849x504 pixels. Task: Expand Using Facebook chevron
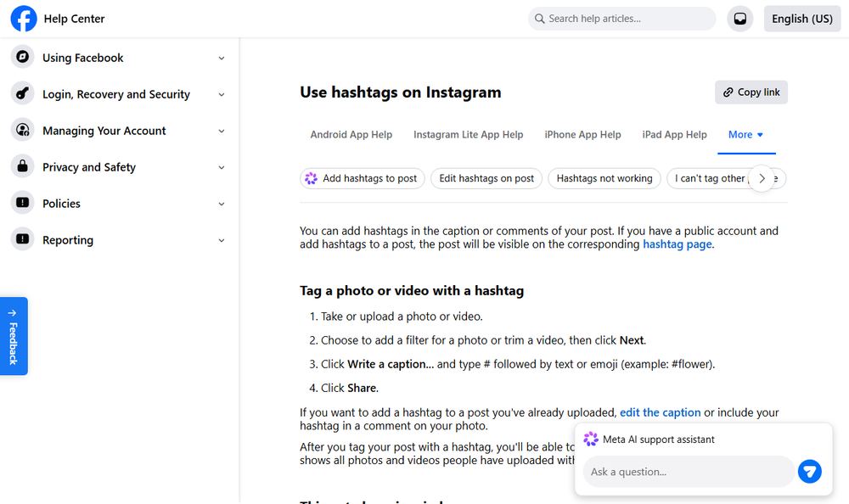point(222,58)
